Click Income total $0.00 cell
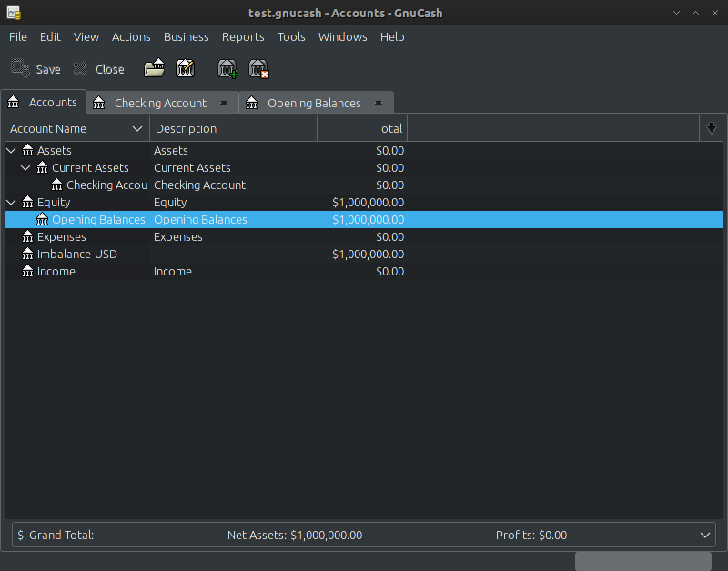The image size is (728, 571). 390,271
